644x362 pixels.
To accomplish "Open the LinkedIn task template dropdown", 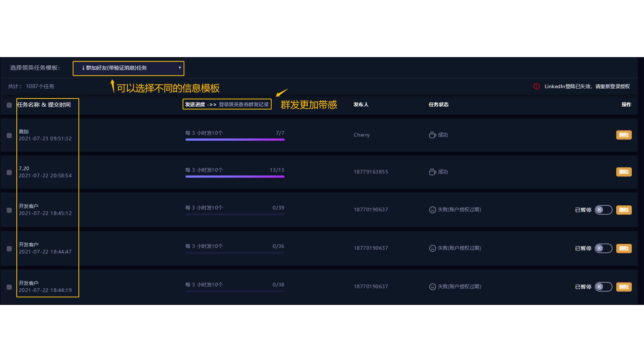I will coord(128,68).
